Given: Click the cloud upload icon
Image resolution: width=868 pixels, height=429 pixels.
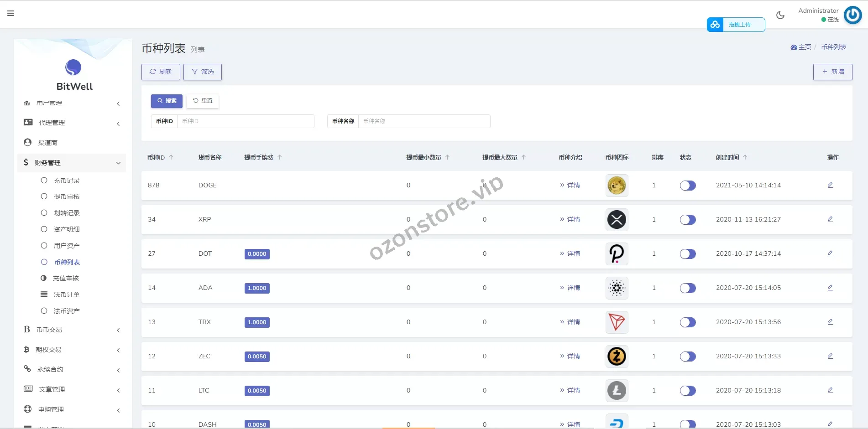Looking at the screenshot, I should pos(715,25).
